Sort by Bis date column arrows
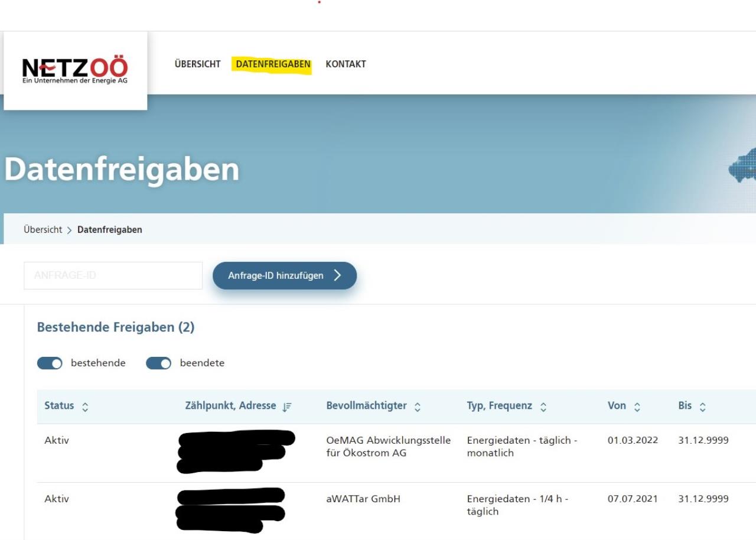The width and height of the screenshot is (756, 540). [702, 406]
